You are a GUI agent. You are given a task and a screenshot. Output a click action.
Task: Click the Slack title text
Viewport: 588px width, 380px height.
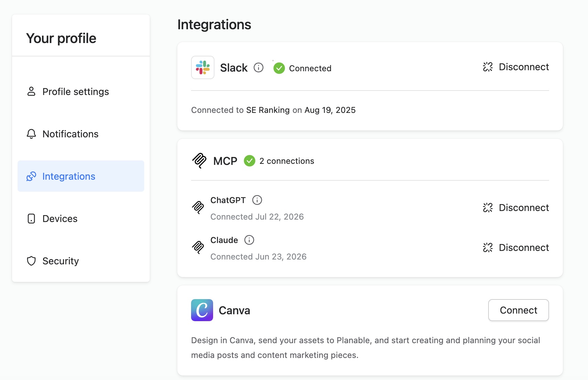click(234, 67)
